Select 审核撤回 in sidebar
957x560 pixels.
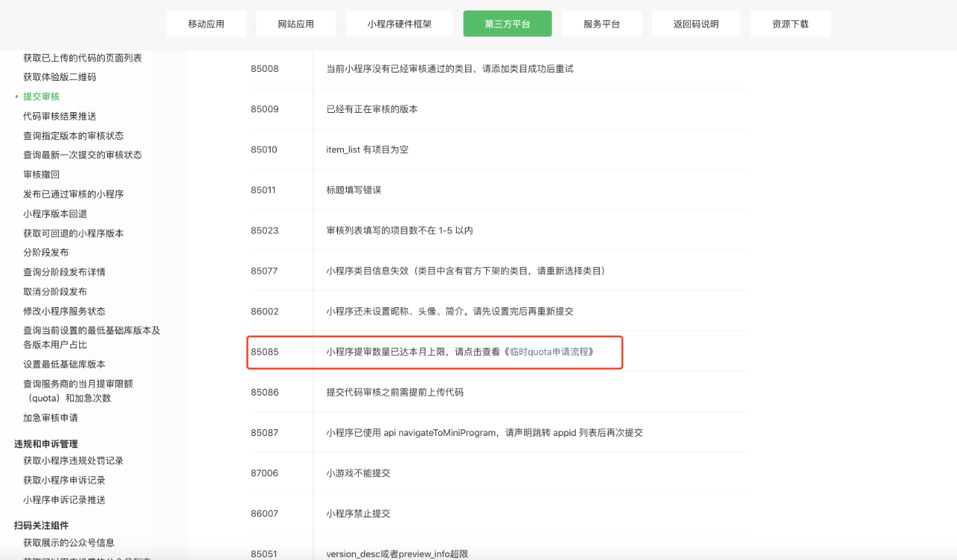[x=41, y=174]
